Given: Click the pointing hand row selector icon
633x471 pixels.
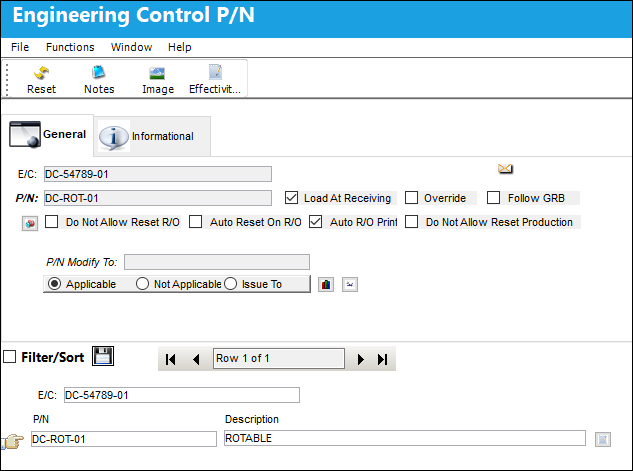Looking at the screenshot, I should click(12, 441).
